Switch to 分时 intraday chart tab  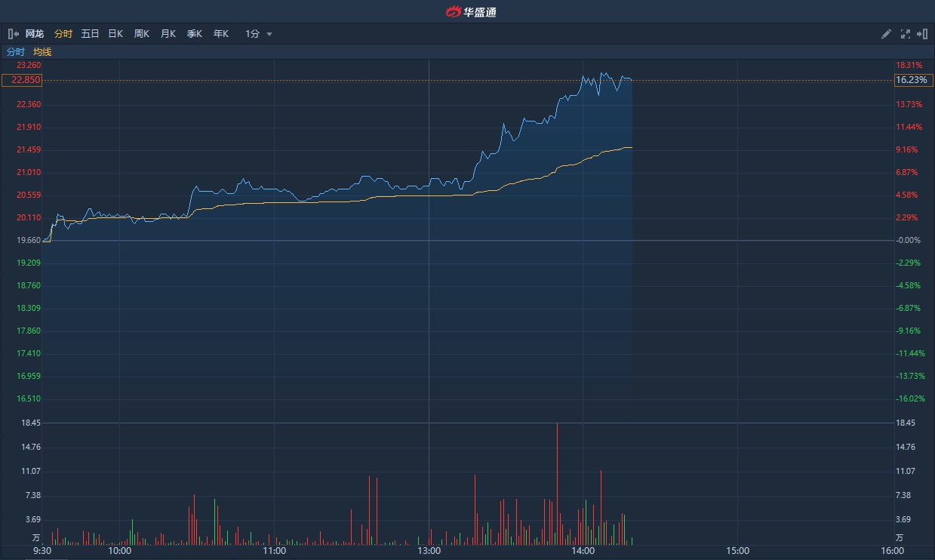pos(63,34)
